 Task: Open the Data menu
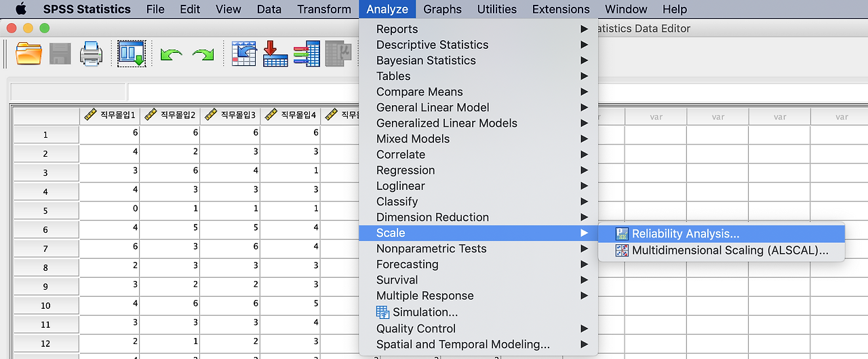click(269, 9)
